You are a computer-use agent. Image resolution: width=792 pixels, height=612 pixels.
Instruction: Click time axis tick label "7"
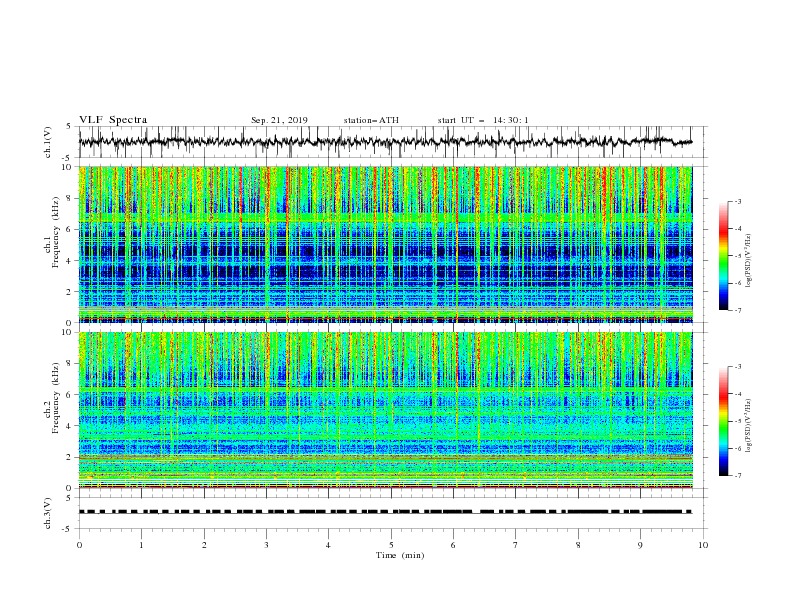(516, 545)
